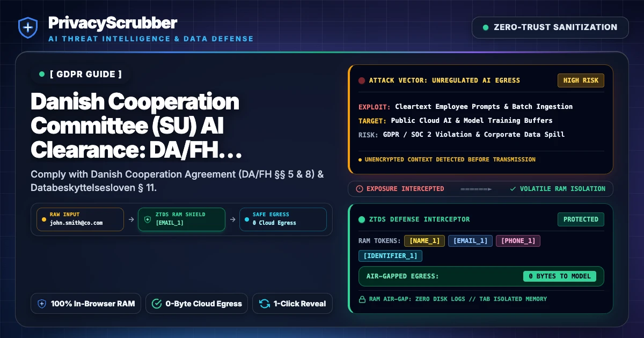Click the red dot beside ATTACK VECTOR
The image size is (644, 338).
(x=362, y=80)
